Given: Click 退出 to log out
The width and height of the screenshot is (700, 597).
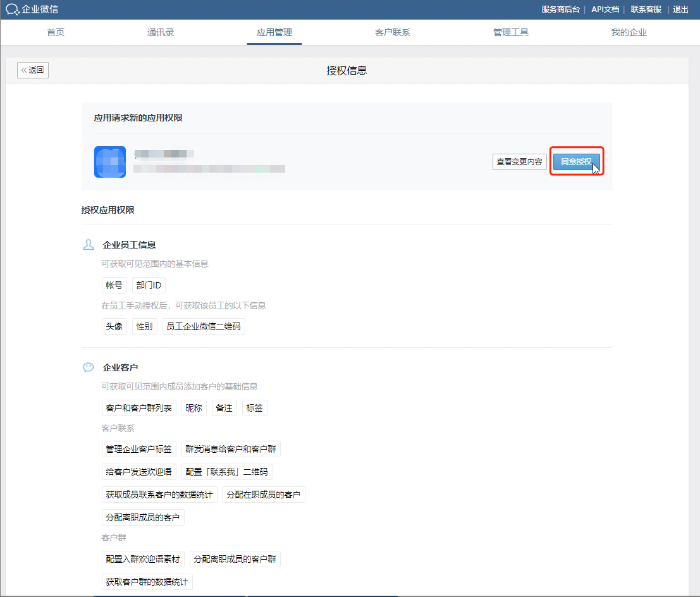Looking at the screenshot, I should (x=681, y=9).
